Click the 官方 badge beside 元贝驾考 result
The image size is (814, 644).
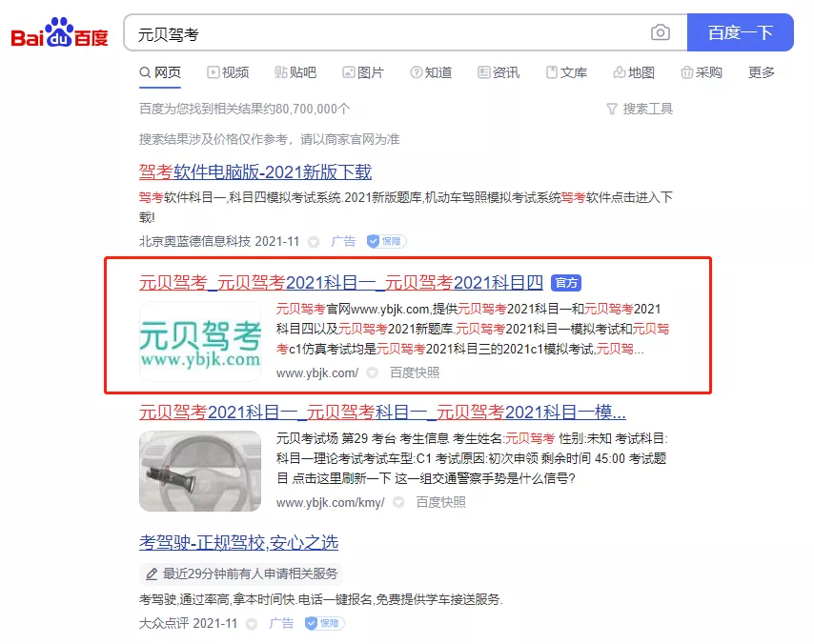point(566,283)
